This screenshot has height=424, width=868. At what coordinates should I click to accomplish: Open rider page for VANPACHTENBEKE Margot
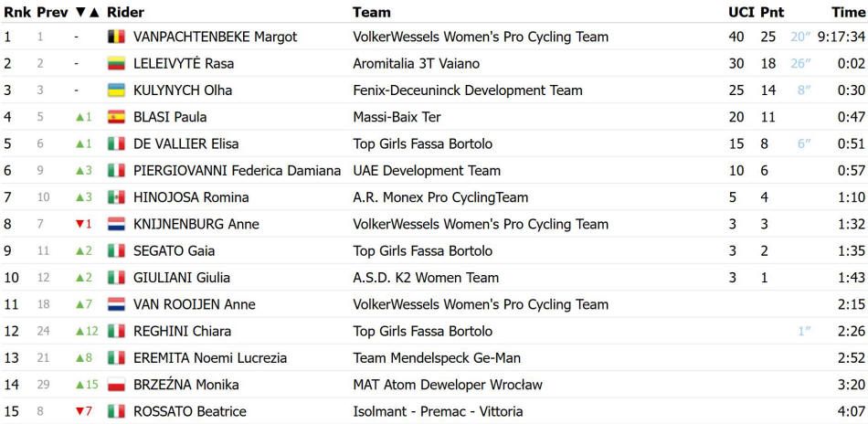pyautogui.click(x=216, y=37)
